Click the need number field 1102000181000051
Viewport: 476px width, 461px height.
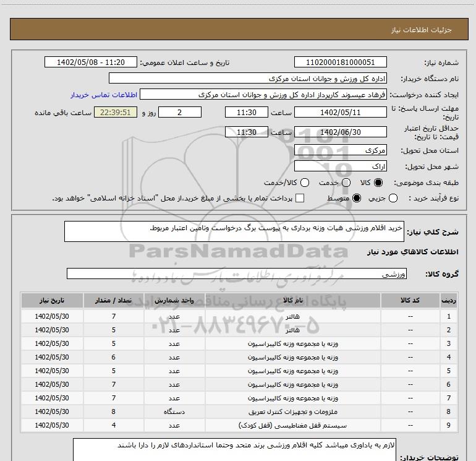[x=340, y=62]
